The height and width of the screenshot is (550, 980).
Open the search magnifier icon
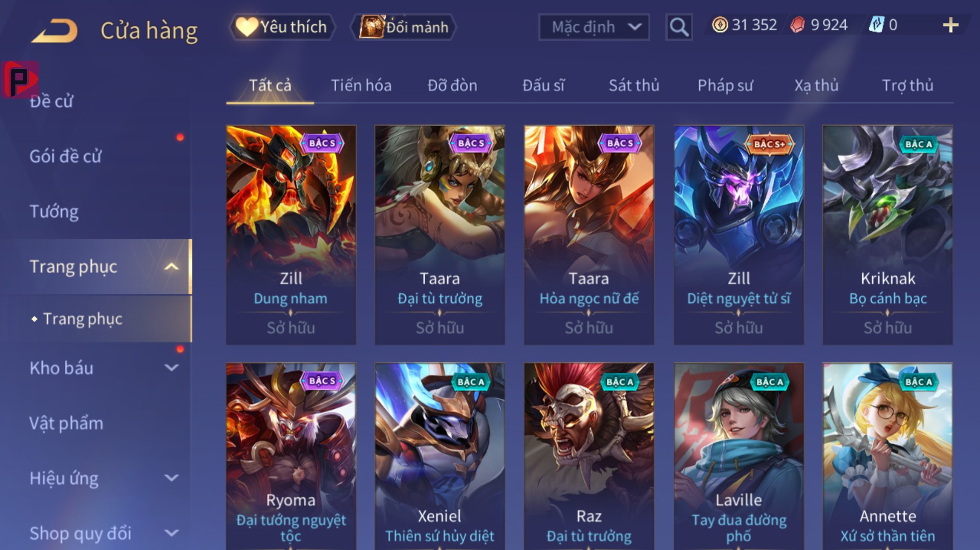679,27
